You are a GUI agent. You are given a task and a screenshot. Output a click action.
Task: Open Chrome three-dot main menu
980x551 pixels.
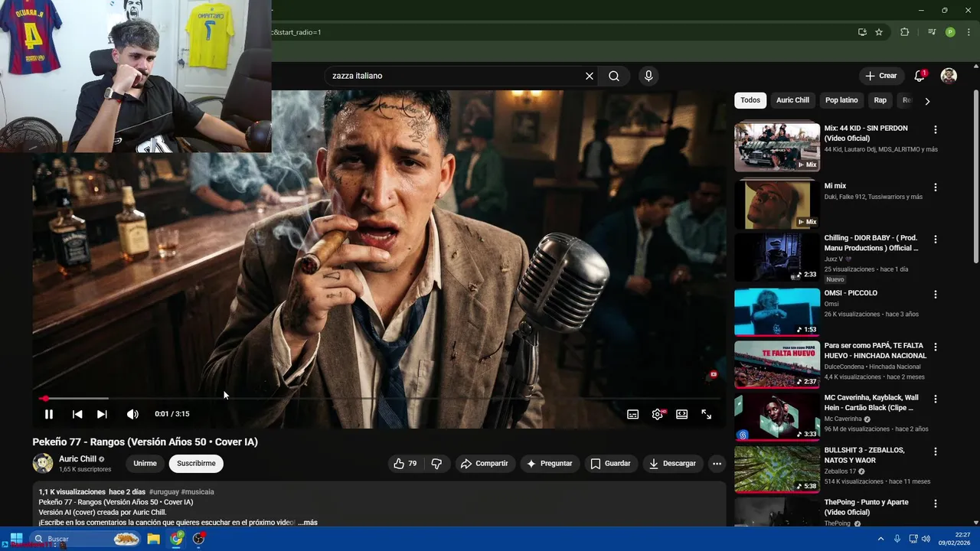pyautogui.click(x=969, y=32)
